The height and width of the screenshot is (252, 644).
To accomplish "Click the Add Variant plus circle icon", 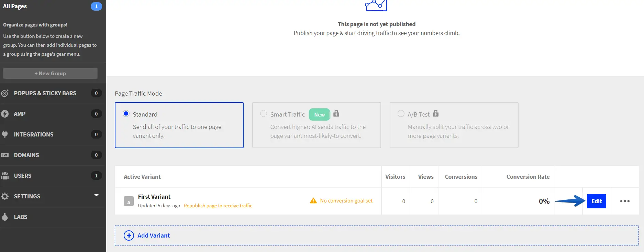I will pos(129,235).
